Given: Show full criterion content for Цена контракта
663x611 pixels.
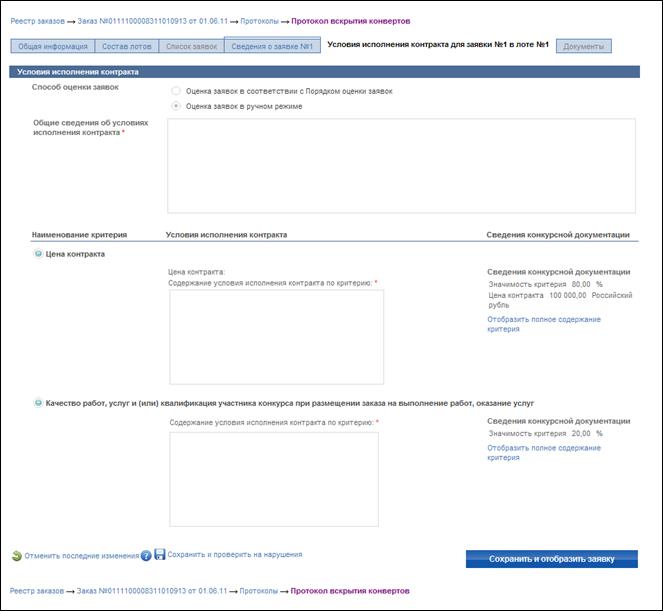Looking at the screenshot, I should click(544, 324).
